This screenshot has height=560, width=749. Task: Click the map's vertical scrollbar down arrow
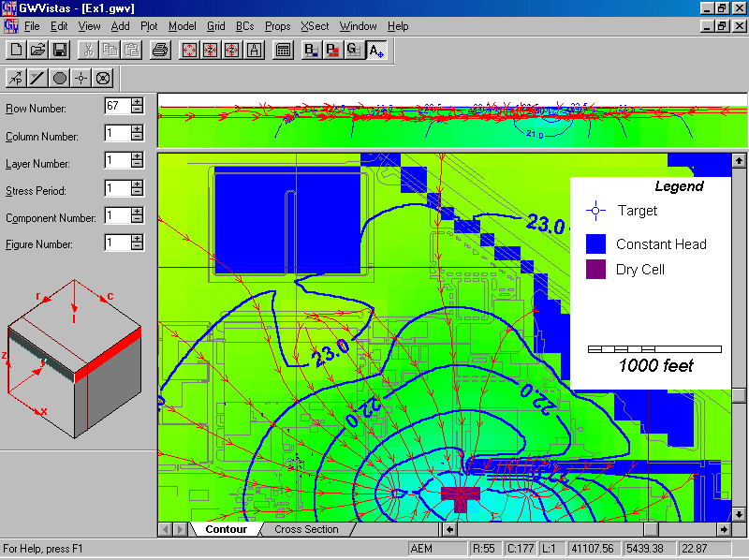(x=739, y=515)
